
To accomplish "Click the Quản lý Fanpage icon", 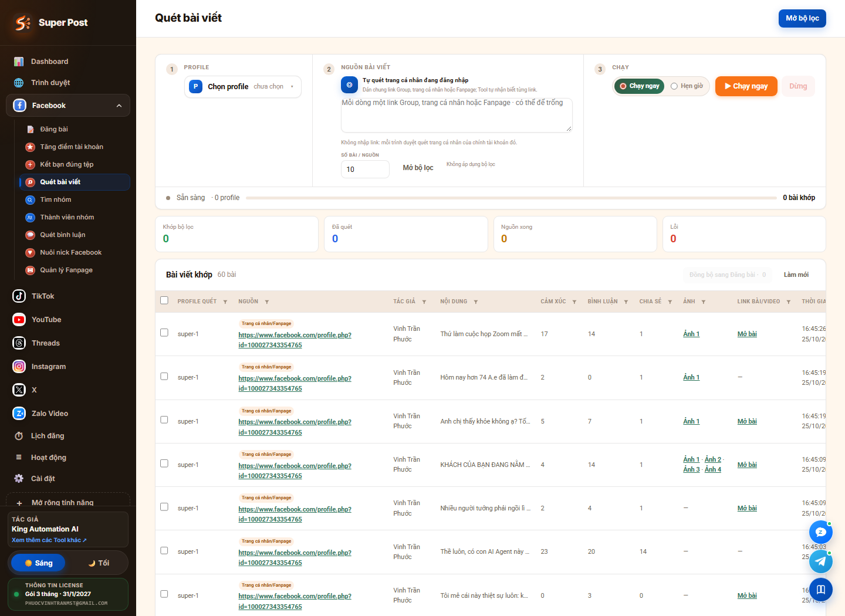I will (x=31, y=270).
